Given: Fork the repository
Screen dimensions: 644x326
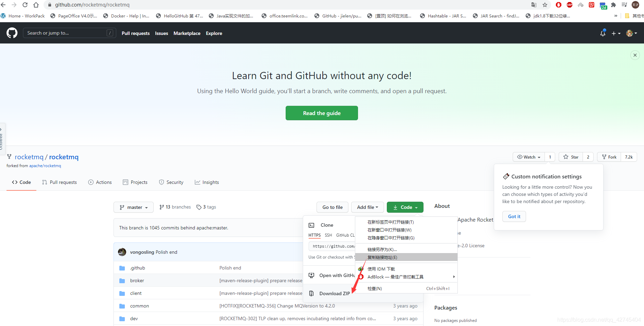Looking at the screenshot, I should (x=609, y=157).
